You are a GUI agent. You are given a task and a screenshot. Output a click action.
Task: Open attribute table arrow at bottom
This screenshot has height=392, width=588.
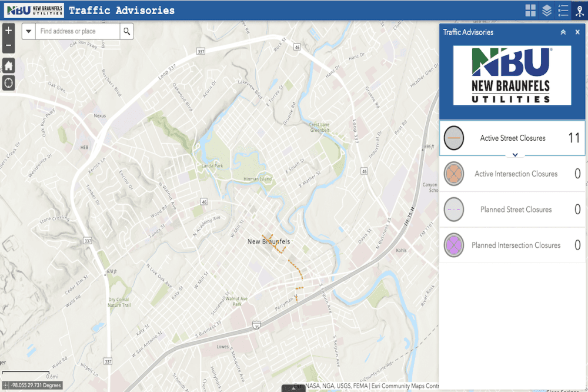click(x=293, y=388)
